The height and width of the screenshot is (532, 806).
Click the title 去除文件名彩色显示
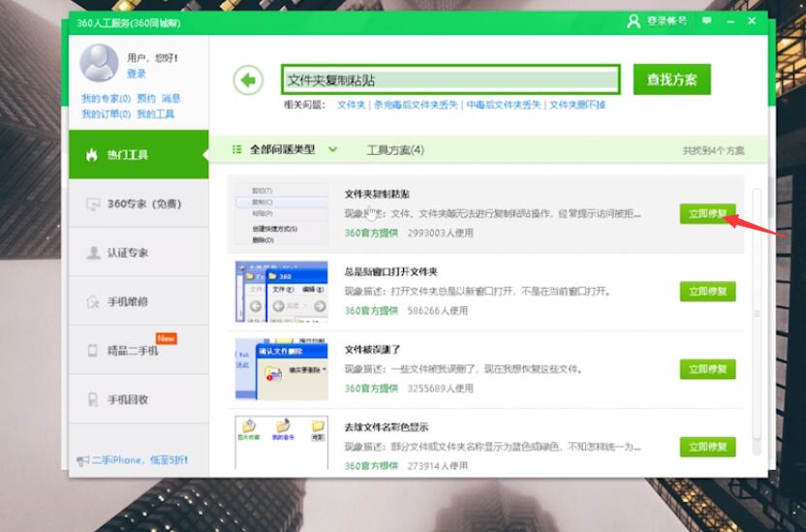point(386,427)
